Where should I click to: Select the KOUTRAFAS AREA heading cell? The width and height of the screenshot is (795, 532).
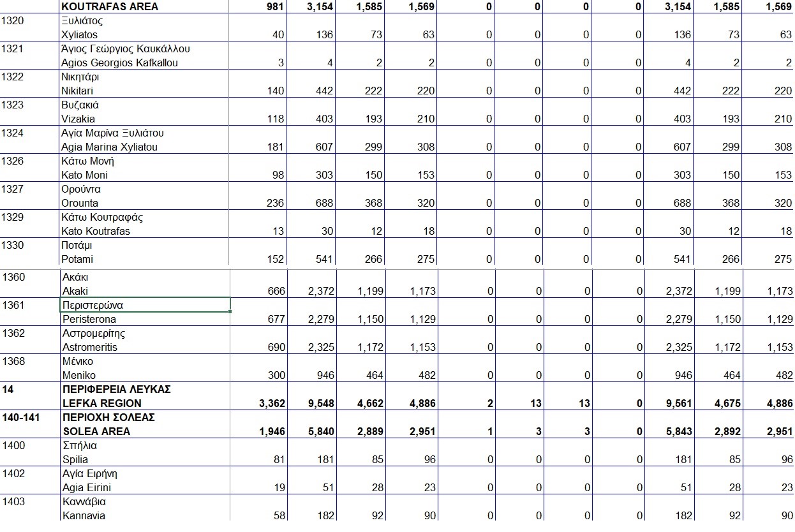110,6
